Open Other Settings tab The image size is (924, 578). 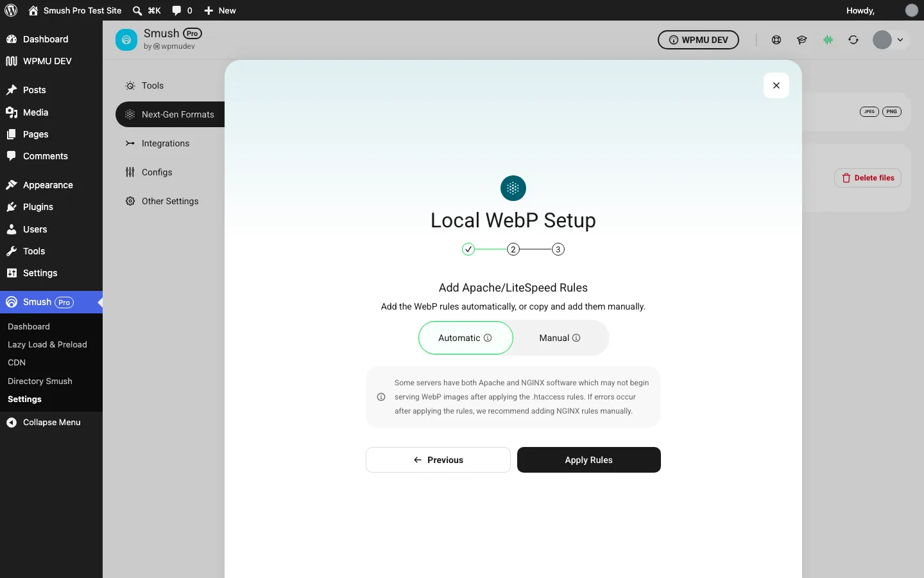(170, 201)
